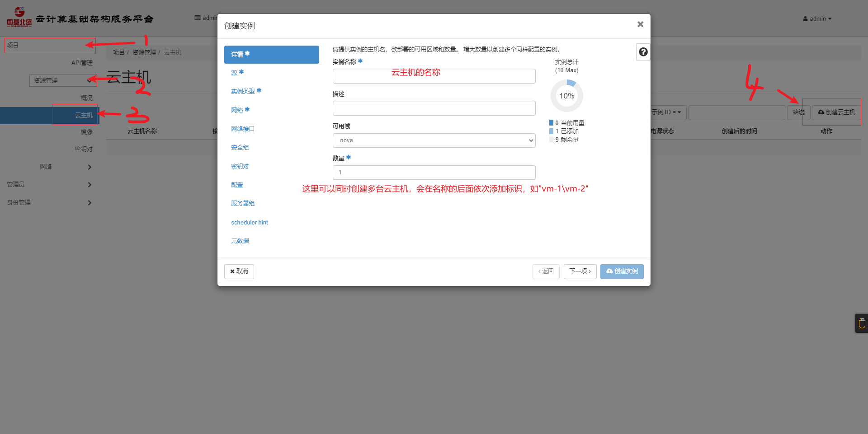Switch to the 源 step tab
Image resolution: width=868 pixels, height=434 pixels.
point(237,73)
